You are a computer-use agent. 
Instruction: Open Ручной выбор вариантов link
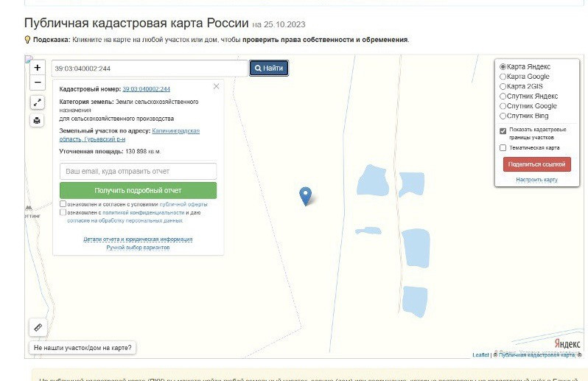[138, 248]
